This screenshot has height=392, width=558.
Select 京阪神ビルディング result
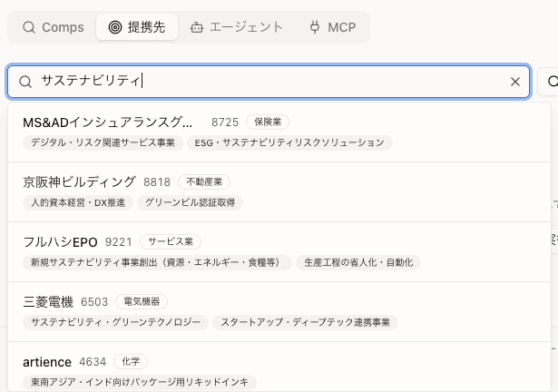pos(279,192)
